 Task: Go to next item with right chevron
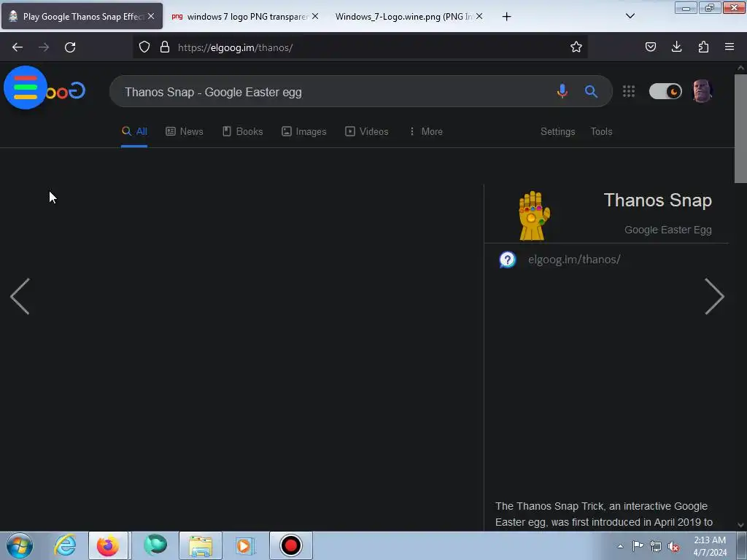click(714, 297)
